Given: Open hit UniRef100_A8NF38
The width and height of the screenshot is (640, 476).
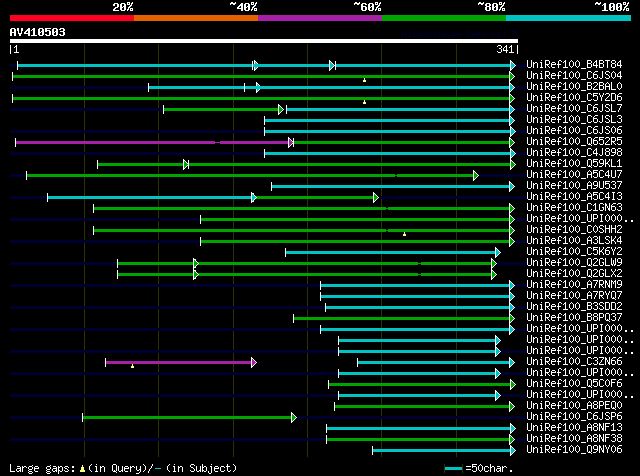Looking at the screenshot, I should 574,439.
